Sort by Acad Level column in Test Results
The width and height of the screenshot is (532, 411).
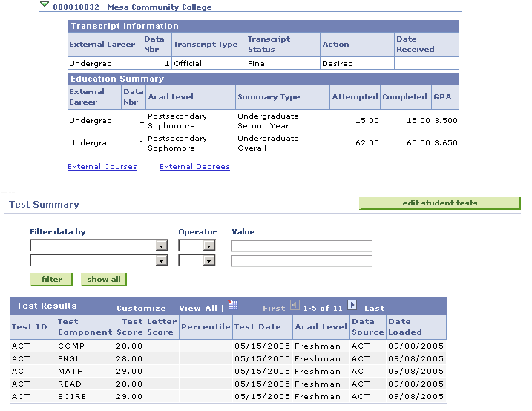321,327
